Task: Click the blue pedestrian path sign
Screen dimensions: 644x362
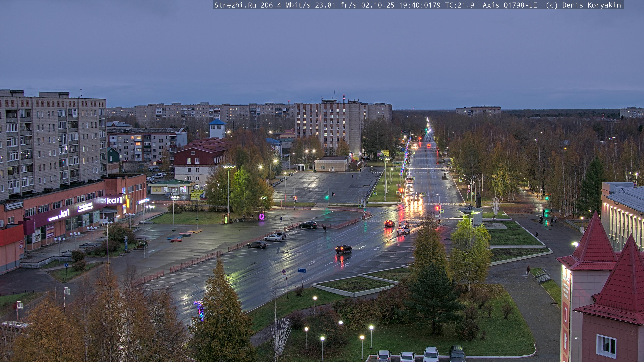Action: [x=66, y=265]
